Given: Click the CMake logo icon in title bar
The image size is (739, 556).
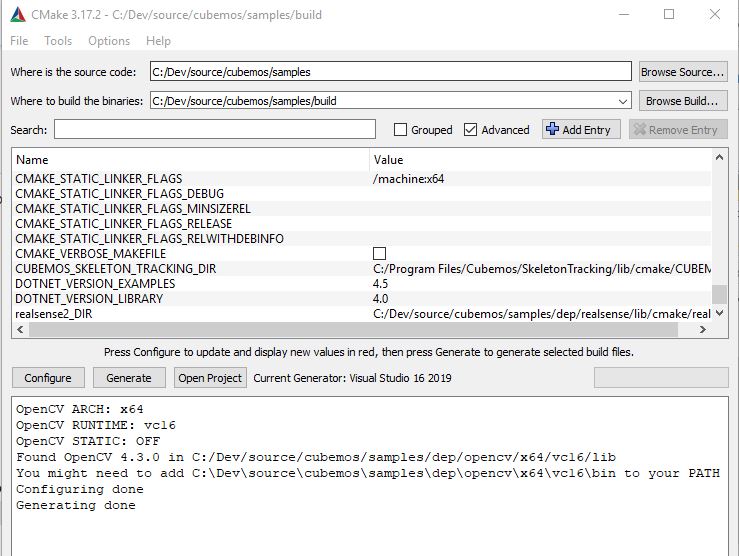Looking at the screenshot, I should 16,14.
